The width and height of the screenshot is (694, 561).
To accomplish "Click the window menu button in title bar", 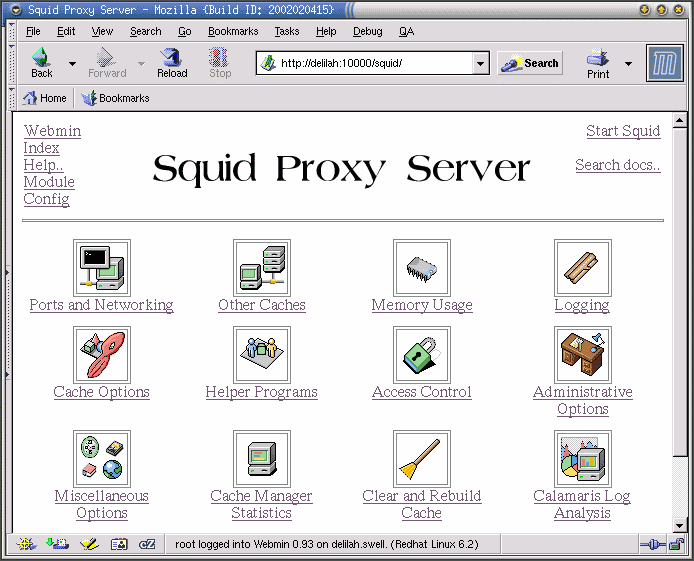I will (16, 10).
